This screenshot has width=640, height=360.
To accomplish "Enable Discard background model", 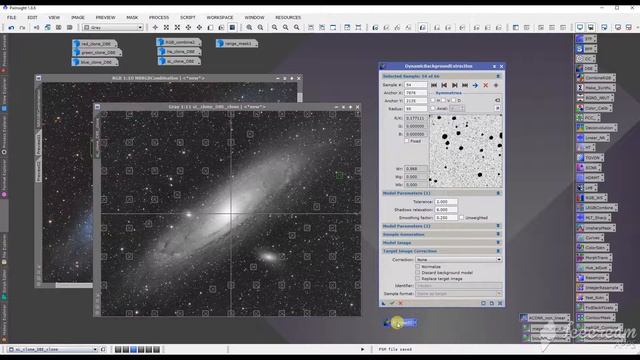I will click(x=418, y=273).
